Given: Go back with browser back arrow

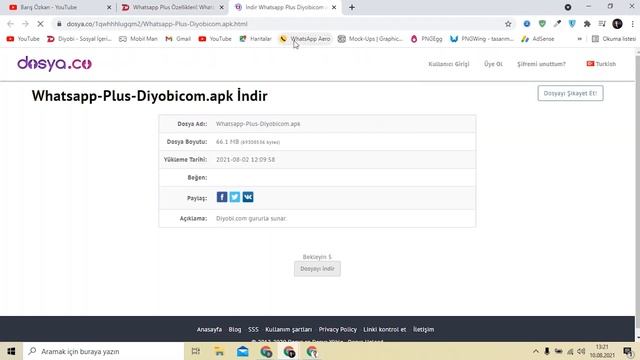Looking at the screenshot, I should click(11, 24).
